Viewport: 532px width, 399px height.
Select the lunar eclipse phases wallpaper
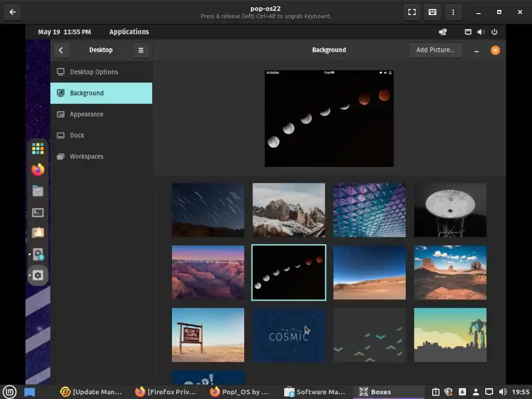289,272
